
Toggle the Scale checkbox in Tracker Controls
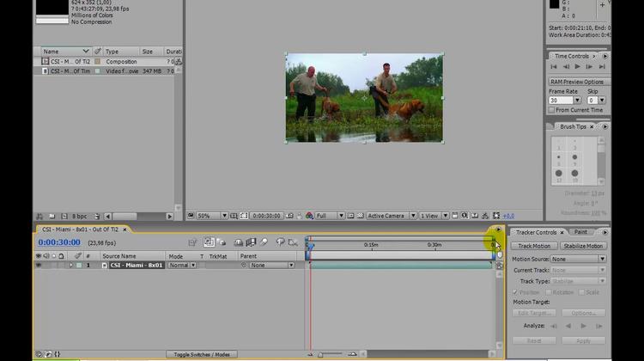click(x=581, y=292)
